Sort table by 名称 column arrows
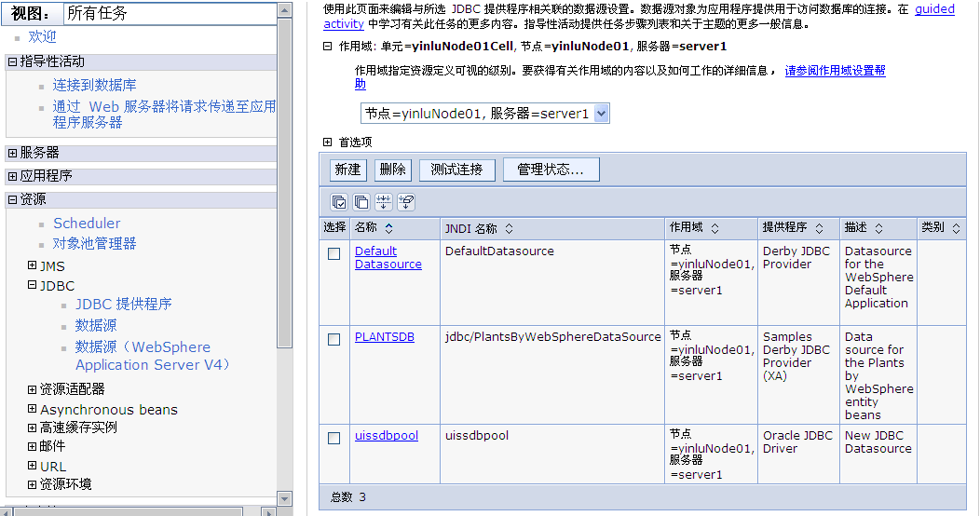The width and height of the screenshot is (980, 516). coord(388,228)
